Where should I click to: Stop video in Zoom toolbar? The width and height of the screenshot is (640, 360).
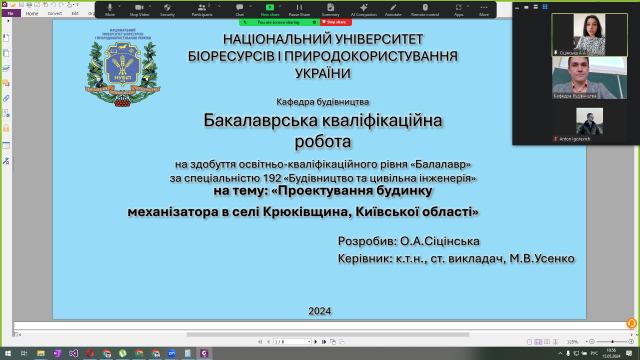pyautogui.click(x=139, y=10)
